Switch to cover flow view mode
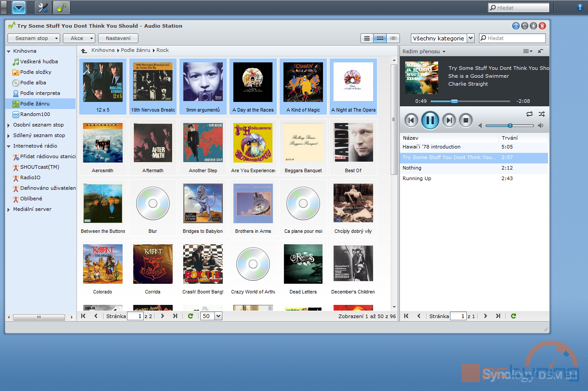The width and height of the screenshot is (588, 391). click(393, 38)
